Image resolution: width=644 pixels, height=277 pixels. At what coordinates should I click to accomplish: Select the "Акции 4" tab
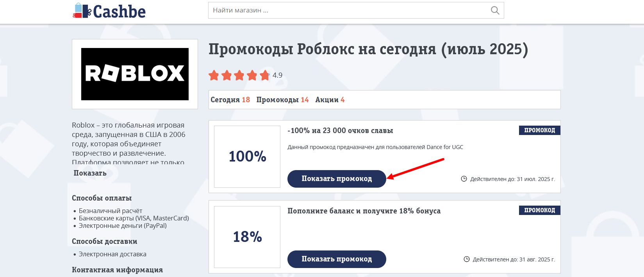click(330, 99)
